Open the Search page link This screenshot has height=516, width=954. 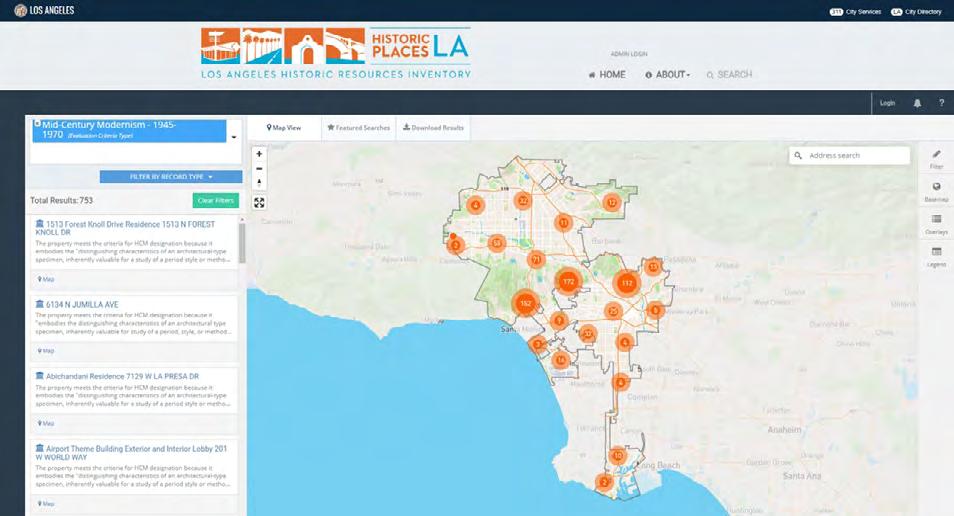coord(729,74)
